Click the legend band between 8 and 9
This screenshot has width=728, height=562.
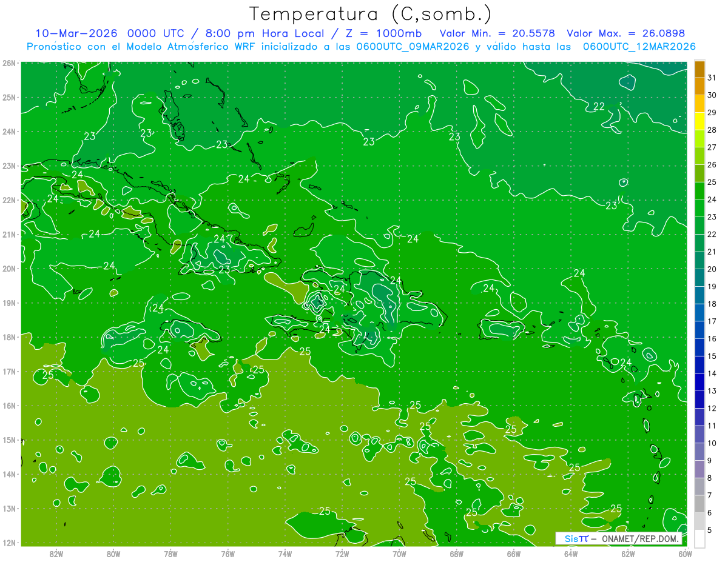click(699, 469)
